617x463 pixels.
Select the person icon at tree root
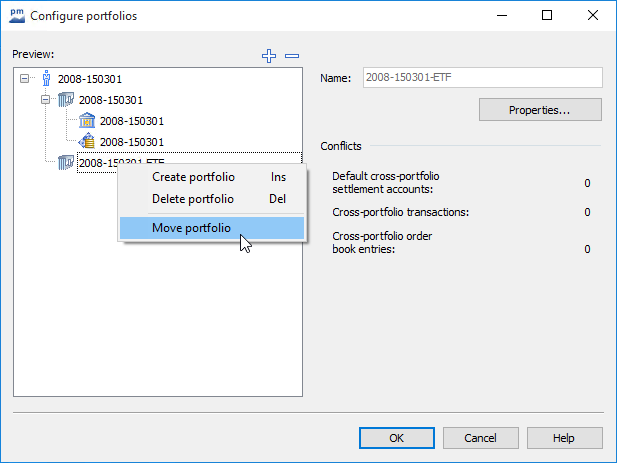(46, 78)
